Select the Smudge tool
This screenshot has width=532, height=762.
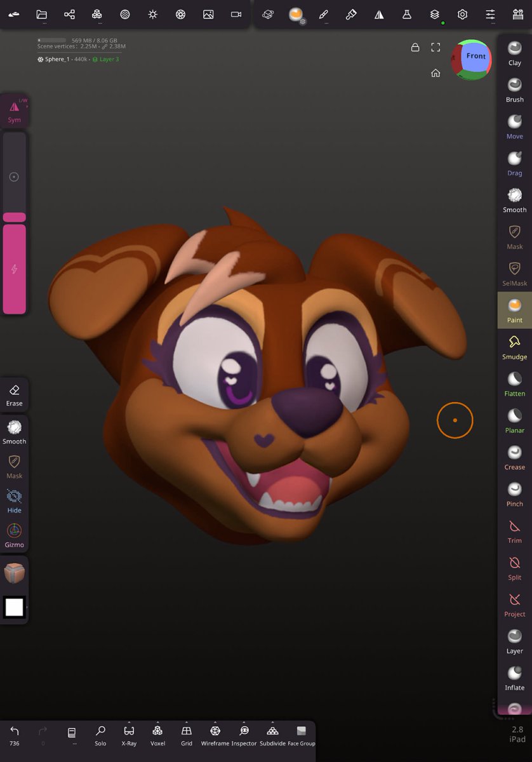click(x=515, y=347)
